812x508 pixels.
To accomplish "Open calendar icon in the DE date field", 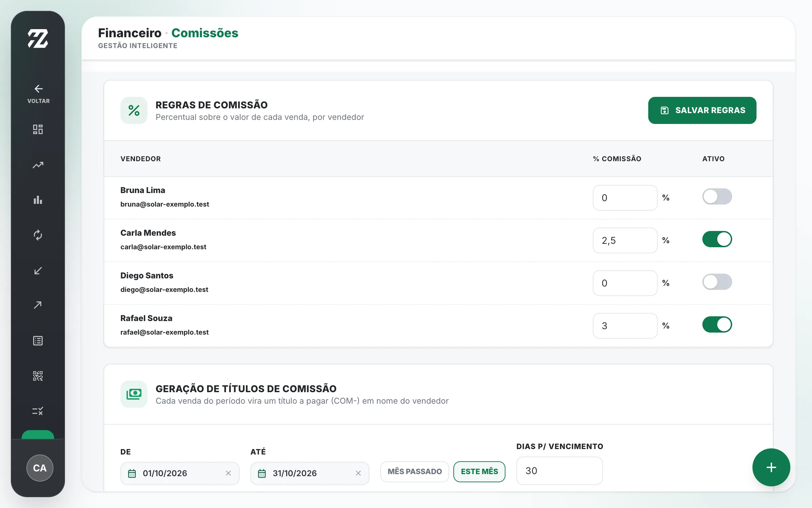I will click(x=132, y=473).
